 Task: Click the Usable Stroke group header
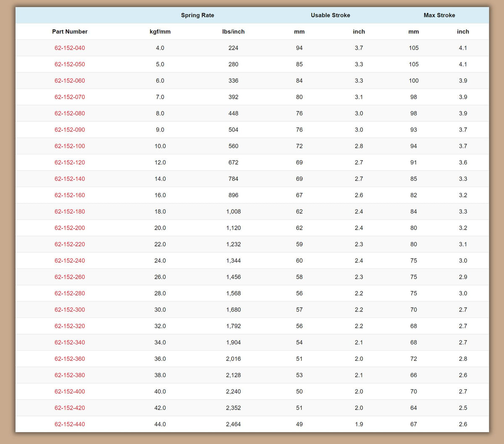pos(330,15)
